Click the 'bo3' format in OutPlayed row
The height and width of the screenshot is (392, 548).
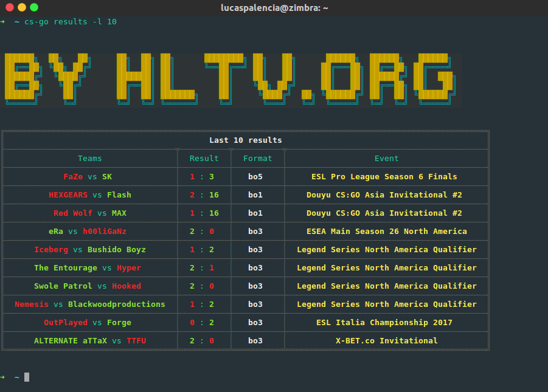tap(255, 322)
